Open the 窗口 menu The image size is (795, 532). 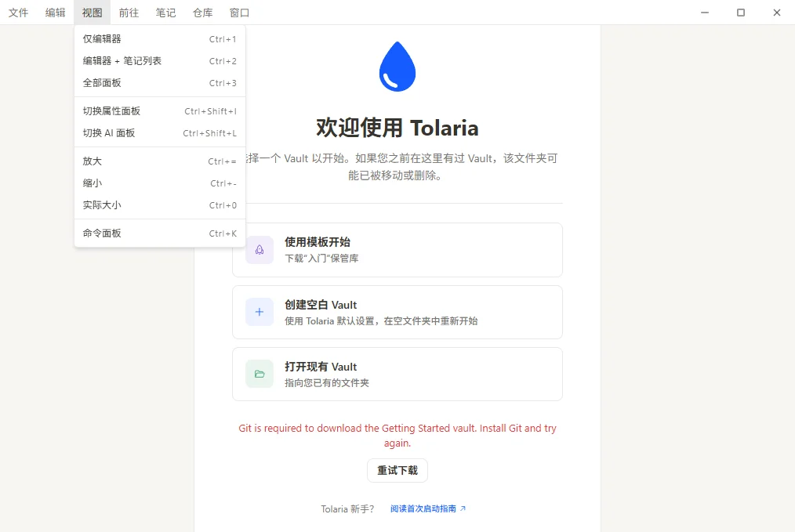239,13
